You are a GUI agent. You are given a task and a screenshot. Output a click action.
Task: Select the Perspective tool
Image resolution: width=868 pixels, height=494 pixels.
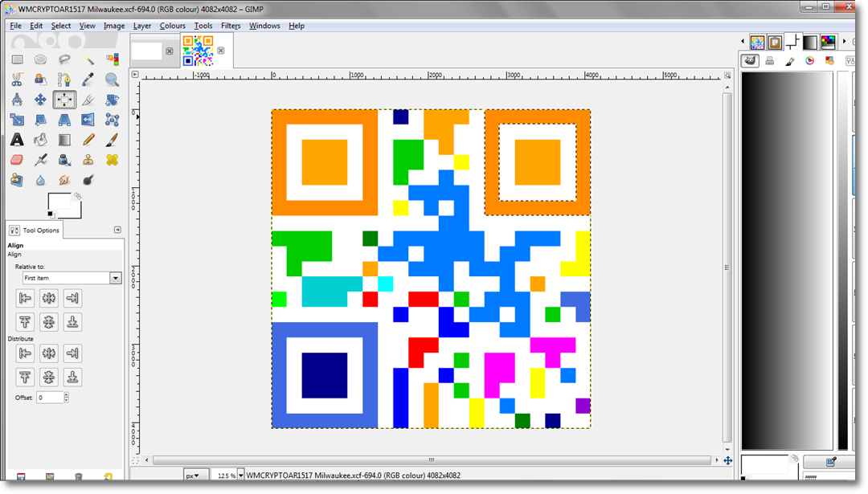pos(64,120)
